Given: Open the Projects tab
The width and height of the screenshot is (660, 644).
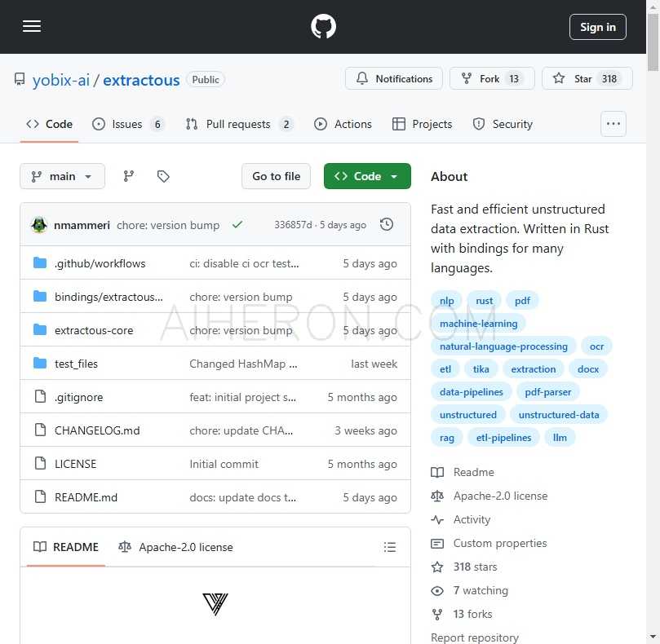Looking at the screenshot, I should (x=422, y=124).
